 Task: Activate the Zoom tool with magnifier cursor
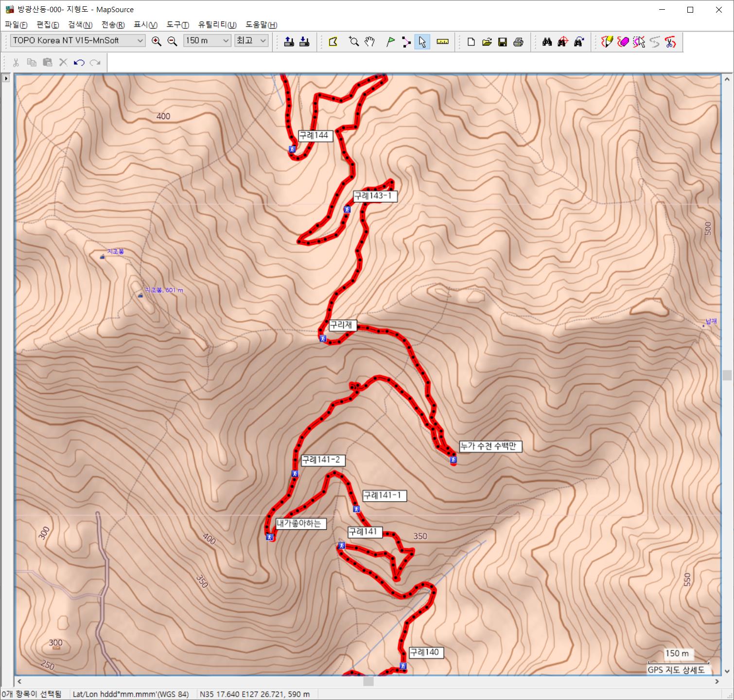tap(354, 42)
